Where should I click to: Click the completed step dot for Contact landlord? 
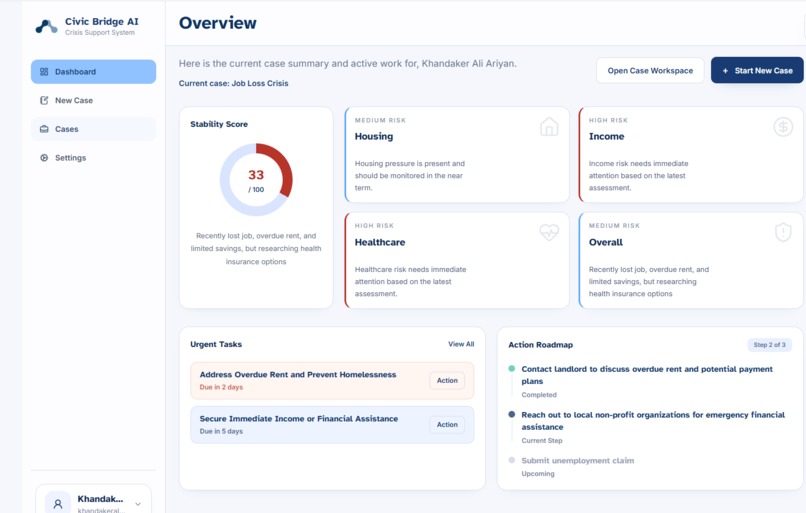511,369
